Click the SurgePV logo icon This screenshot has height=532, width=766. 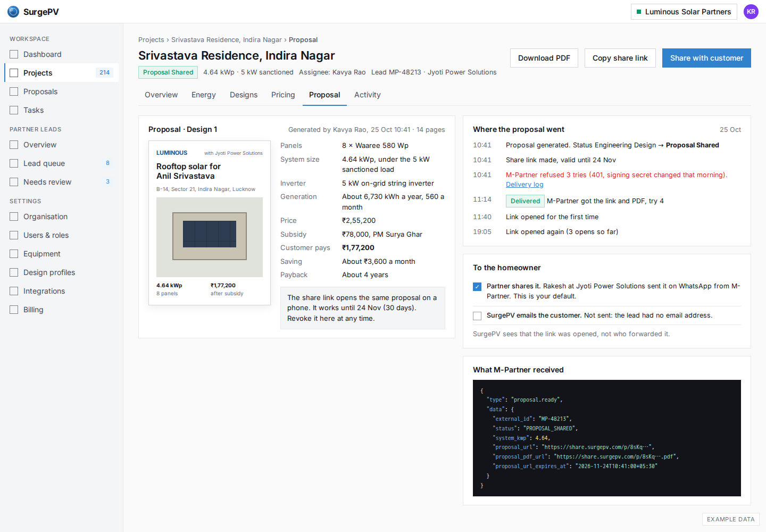click(13, 12)
